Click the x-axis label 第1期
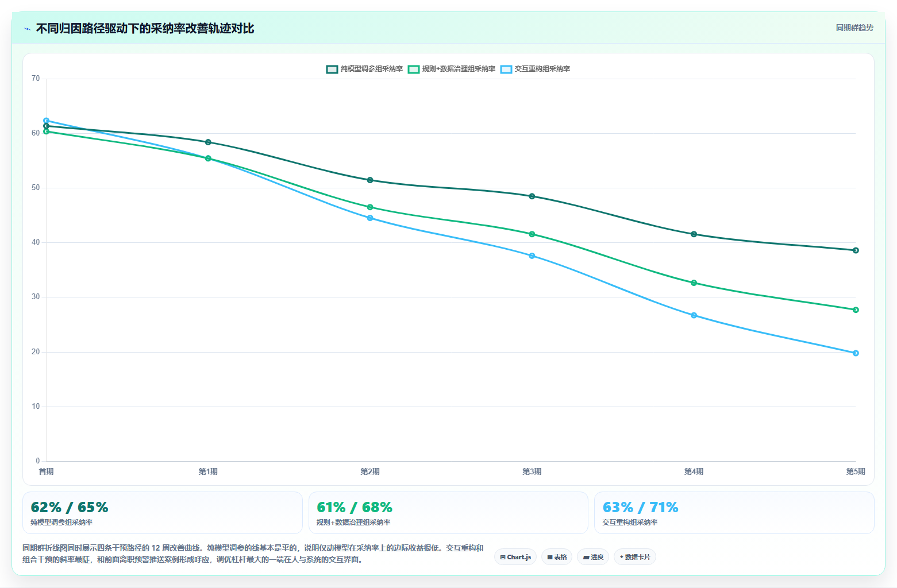Screen dimensions: 897x588 coord(208,471)
